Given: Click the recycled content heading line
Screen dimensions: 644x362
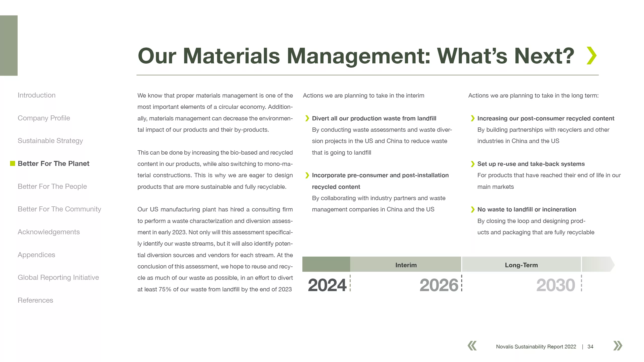Looking at the screenshot, I should (x=336, y=187).
